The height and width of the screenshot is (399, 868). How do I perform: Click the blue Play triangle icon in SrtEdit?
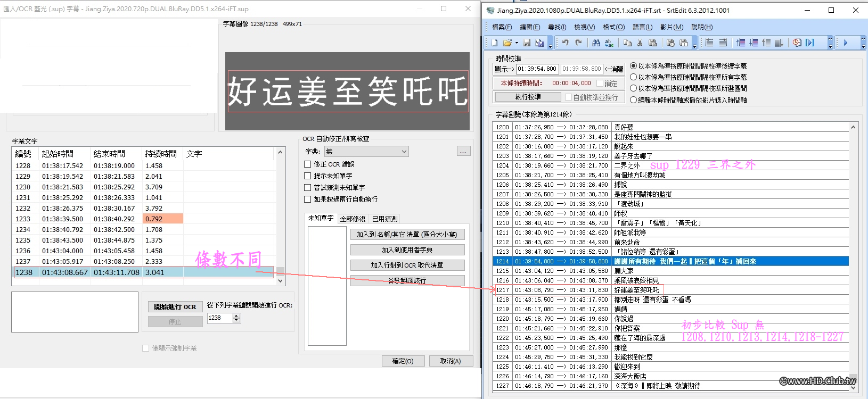(x=845, y=43)
